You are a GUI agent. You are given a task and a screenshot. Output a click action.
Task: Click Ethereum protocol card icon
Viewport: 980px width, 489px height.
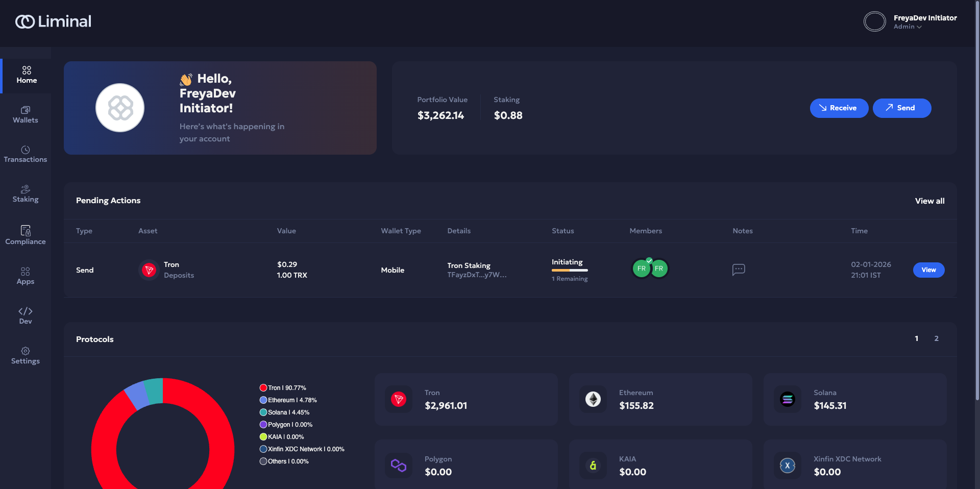point(593,399)
